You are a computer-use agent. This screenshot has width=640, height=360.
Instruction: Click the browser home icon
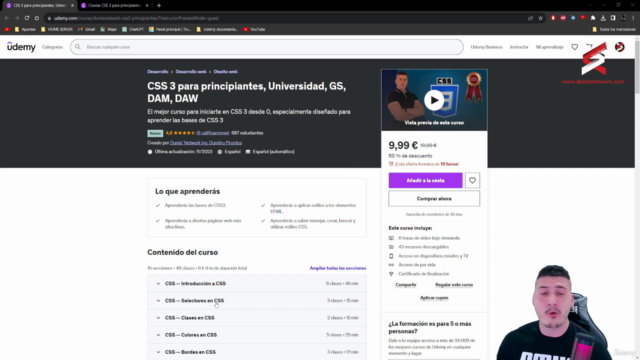click(37, 18)
